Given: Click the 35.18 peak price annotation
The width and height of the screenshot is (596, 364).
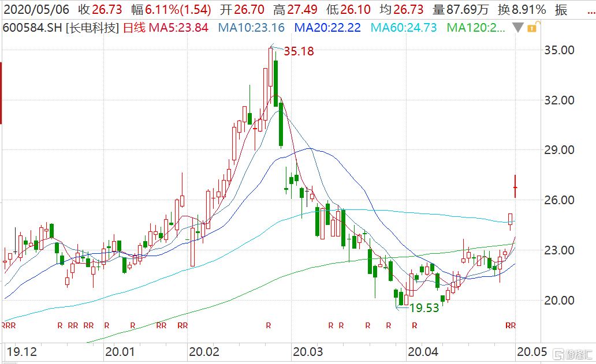Looking at the screenshot, I should 299,51.
